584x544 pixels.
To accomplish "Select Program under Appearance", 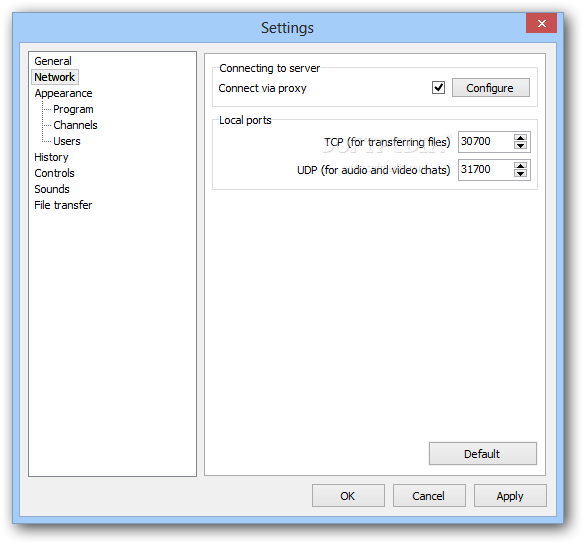I will [x=73, y=109].
